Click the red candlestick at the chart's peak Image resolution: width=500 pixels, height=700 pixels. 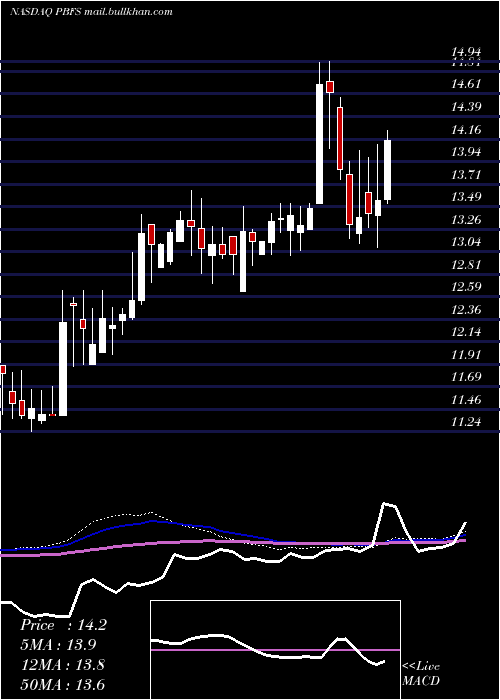pyautogui.click(x=330, y=87)
